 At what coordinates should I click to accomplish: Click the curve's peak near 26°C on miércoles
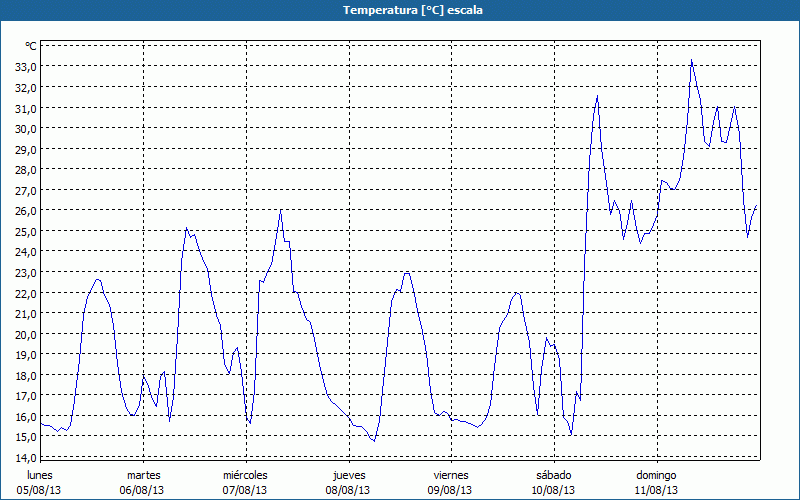coord(281,210)
